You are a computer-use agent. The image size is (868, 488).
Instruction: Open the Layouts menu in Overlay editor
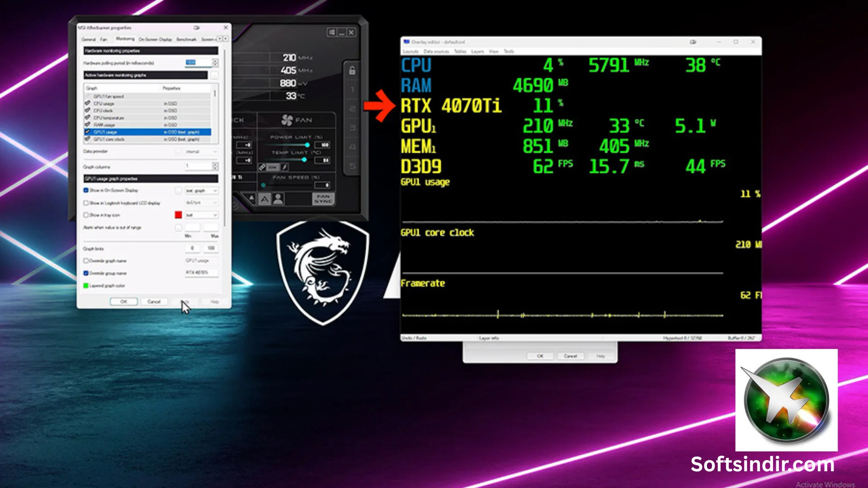[x=410, y=51]
